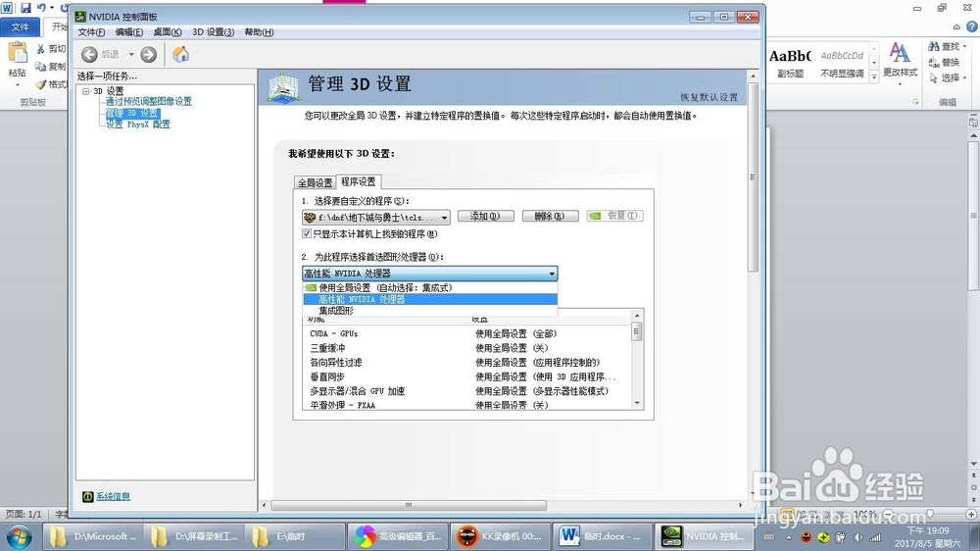The image size is (980, 551).
Task: Choose 使用全局设置 (自动选择: 集成式) option
Action: tap(429, 287)
